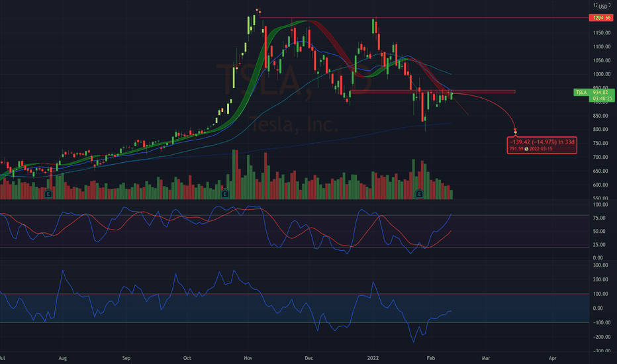Click the 75.00 stochastic scale label
This screenshot has height=364, width=617.
(599, 218)
